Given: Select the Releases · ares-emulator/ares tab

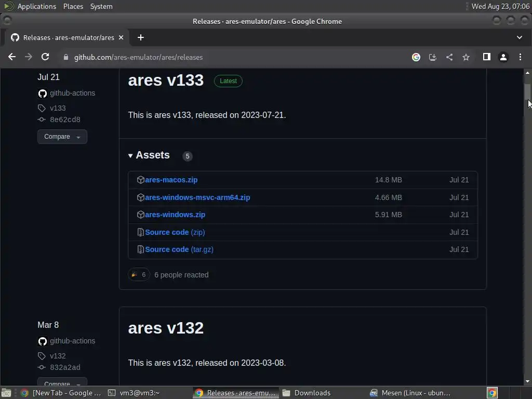Looking at the screenshot, I should pos(67,37).
